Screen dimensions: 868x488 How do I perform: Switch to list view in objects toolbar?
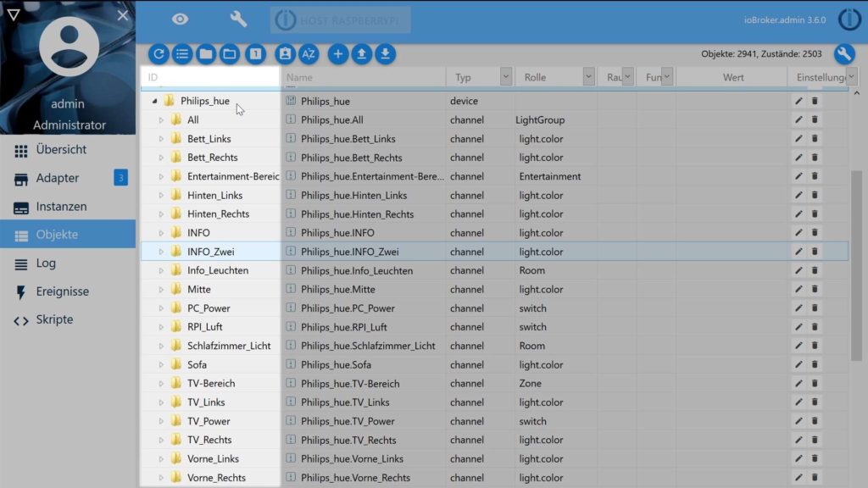(x=182, y=53)
